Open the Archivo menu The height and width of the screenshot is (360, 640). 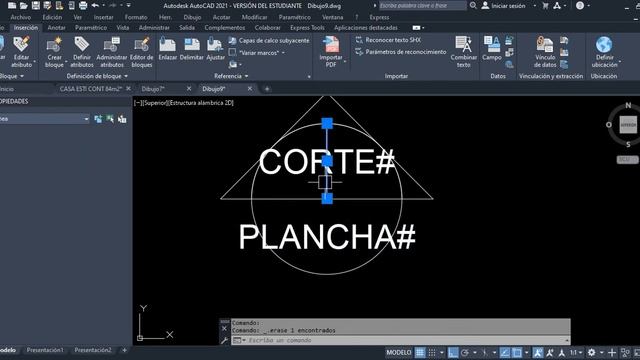coord(20,17)
